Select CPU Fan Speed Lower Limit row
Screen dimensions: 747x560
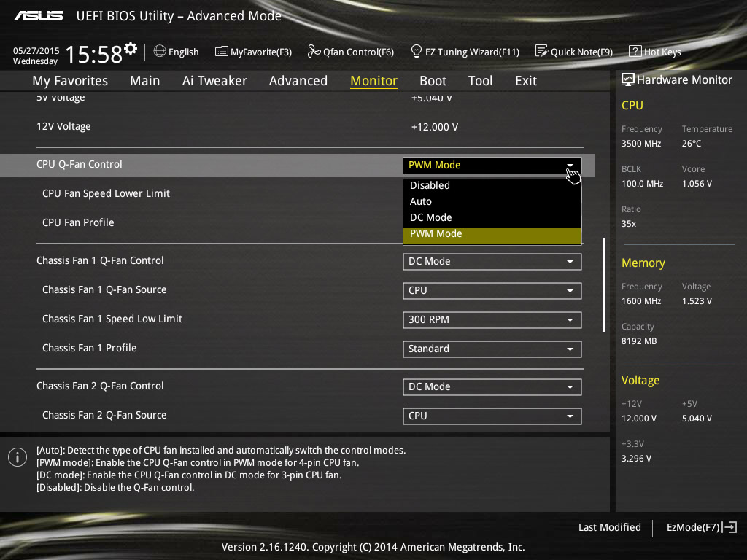(x=106, y=193)
